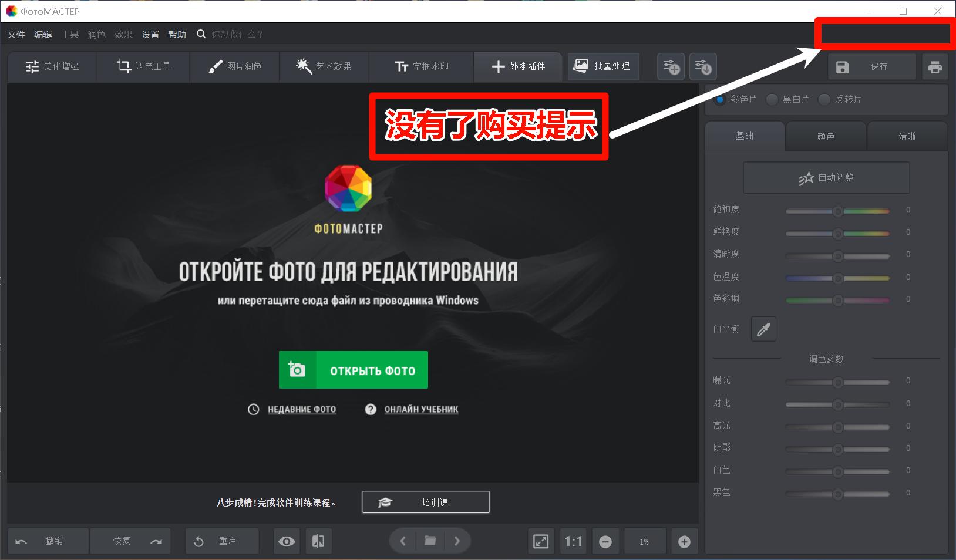The height and width of the screenshot is (560, 956).
Task: Click the 恢复 redo button
Action: click(130, 541)
